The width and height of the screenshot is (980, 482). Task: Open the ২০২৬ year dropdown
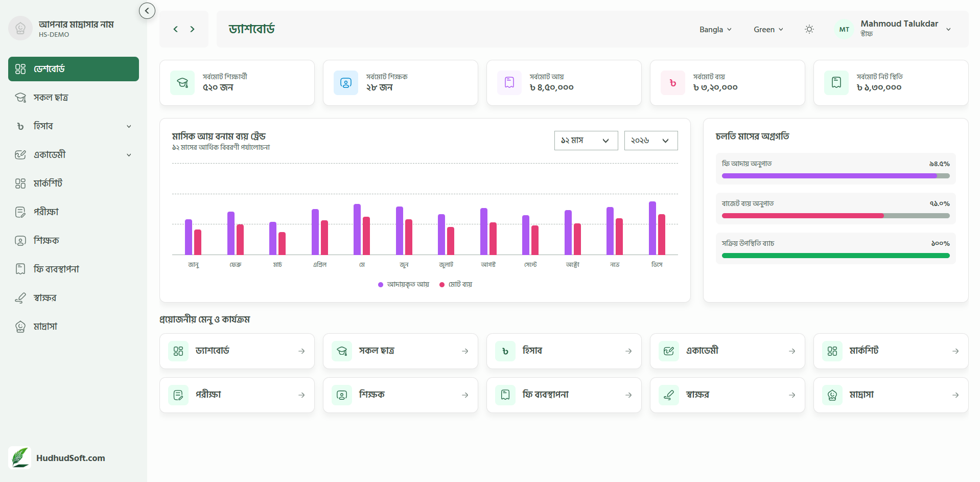pyautogui.click(x=651, y=141)
